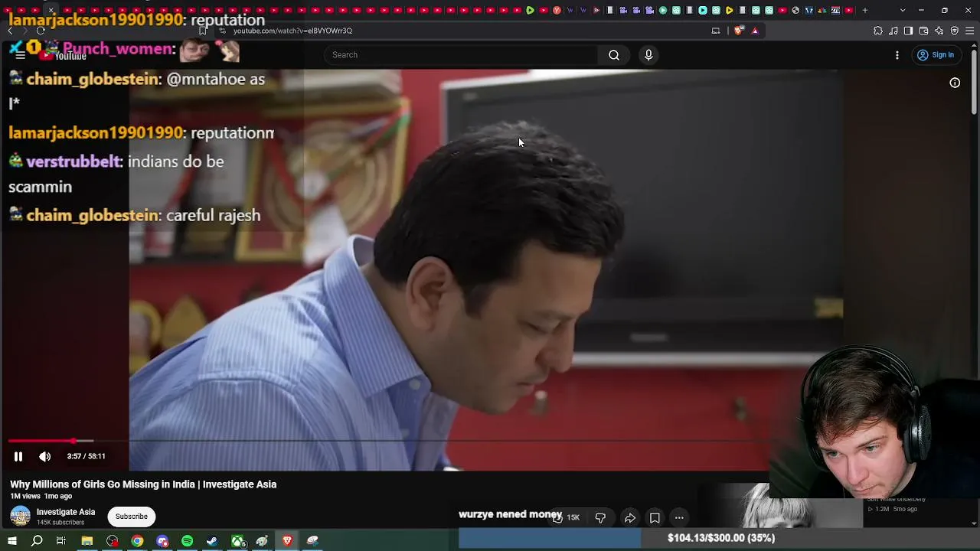Open Discord from taskbar
The height and width of the screenshot is (551, 980).
tap(162, 541)
